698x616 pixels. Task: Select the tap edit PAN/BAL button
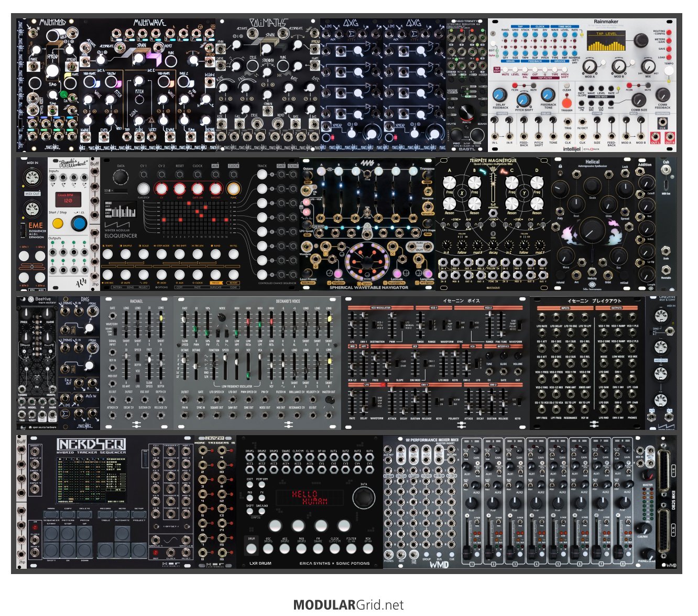(525, 70)
